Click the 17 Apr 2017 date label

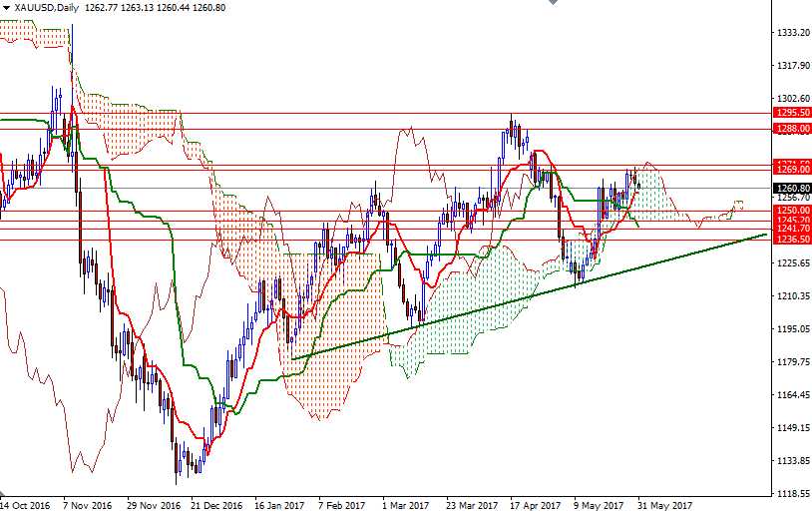coord(533,505)
